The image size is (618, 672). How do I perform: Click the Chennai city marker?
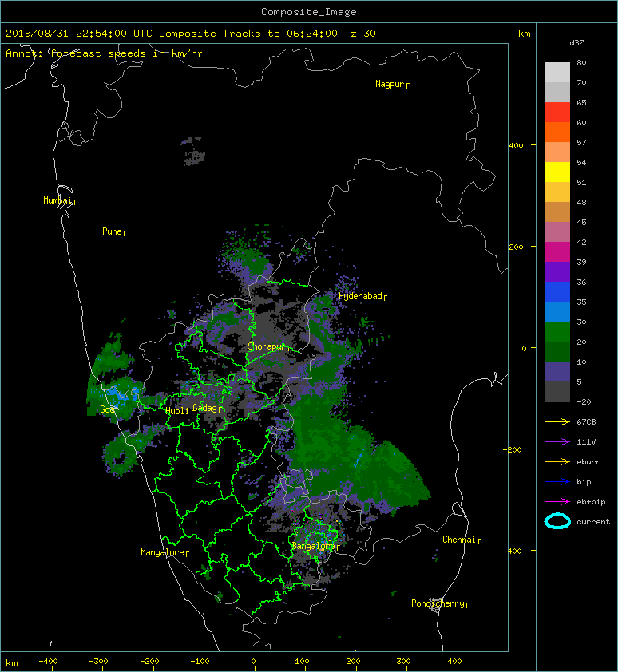pyautogui.click(x=462, y=540)
